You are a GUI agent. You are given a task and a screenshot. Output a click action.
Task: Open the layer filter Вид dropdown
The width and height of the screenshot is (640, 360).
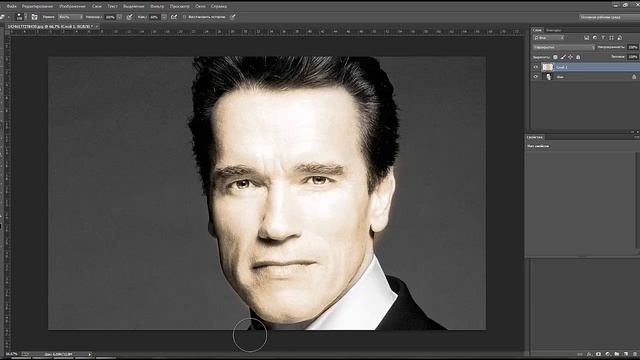[548, 38]
